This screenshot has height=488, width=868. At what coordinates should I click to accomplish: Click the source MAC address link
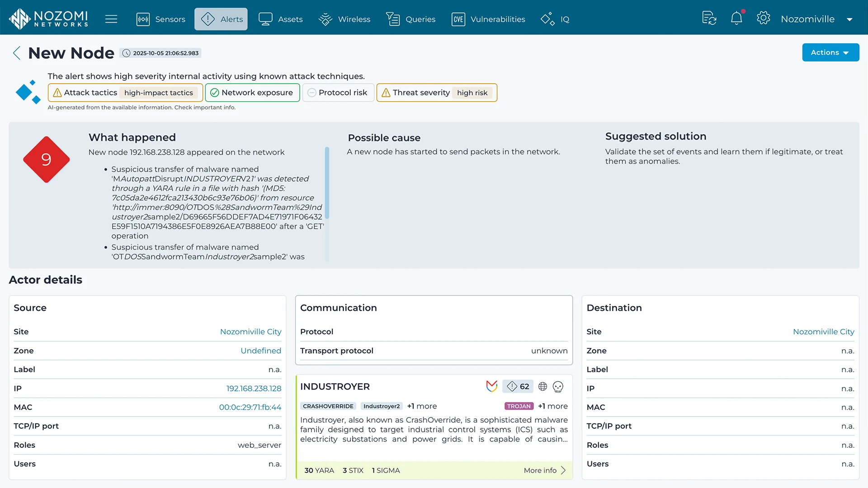(x=250, y=407)
